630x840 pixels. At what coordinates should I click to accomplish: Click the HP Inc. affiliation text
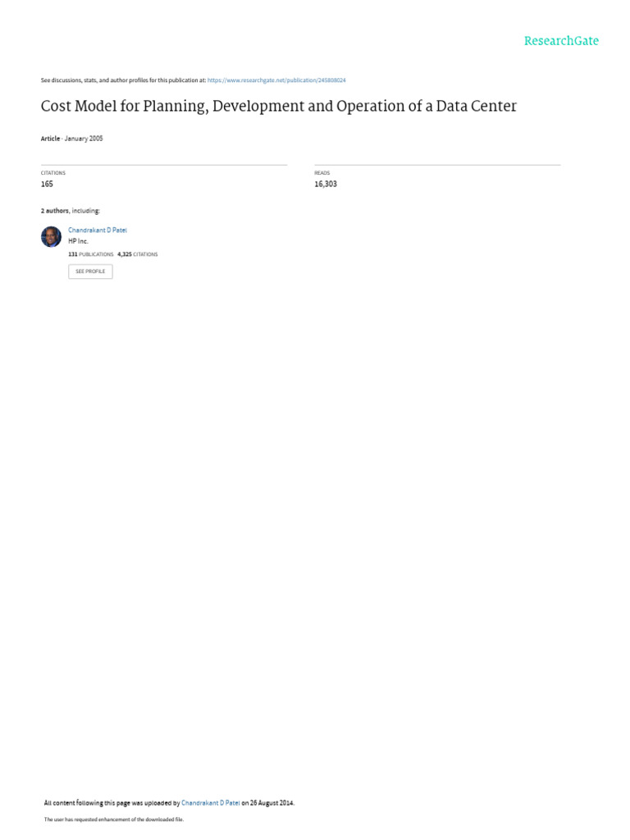[78, 242]
